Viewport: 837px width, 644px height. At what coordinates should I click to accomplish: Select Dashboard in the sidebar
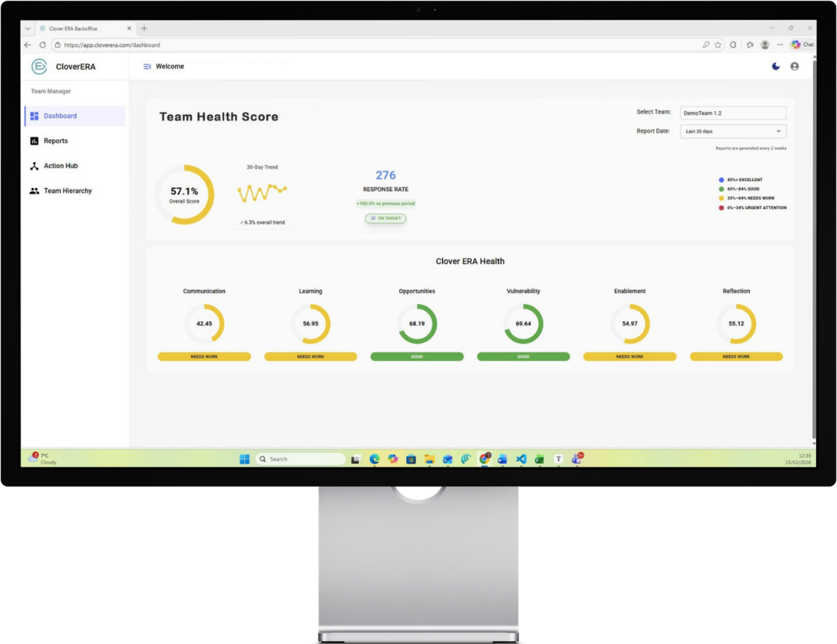pyautogui.click(x=60, y=116)
